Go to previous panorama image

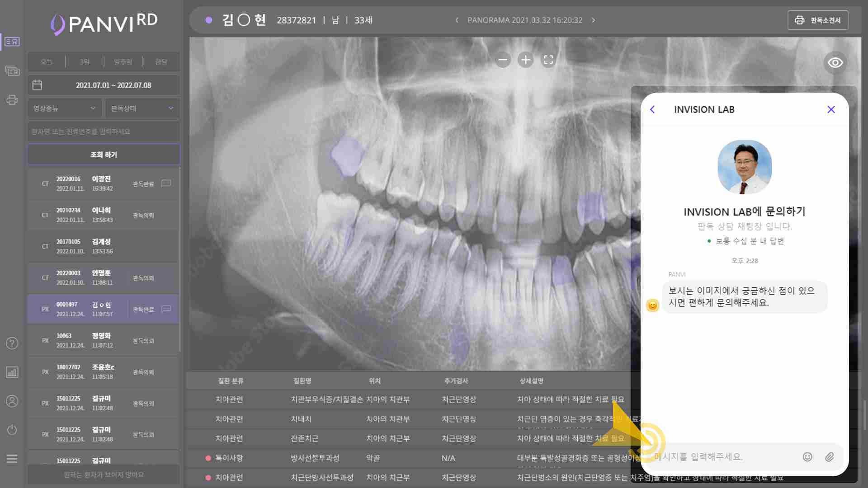point(457,20)
